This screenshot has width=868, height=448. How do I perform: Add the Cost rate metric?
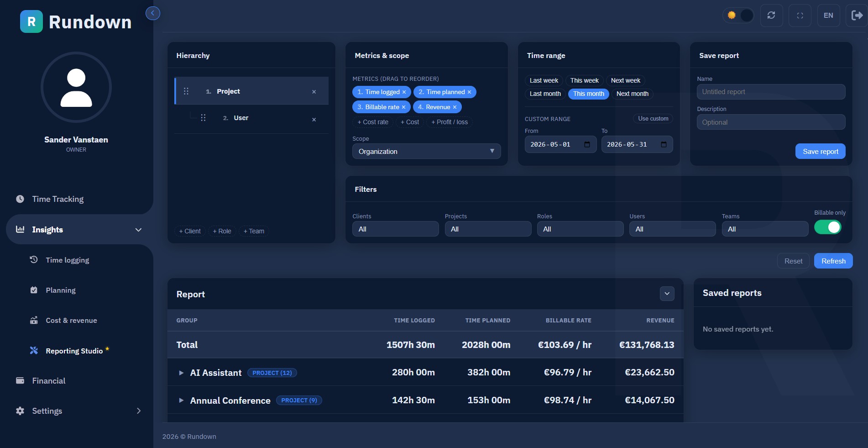[x=373, y=122]
